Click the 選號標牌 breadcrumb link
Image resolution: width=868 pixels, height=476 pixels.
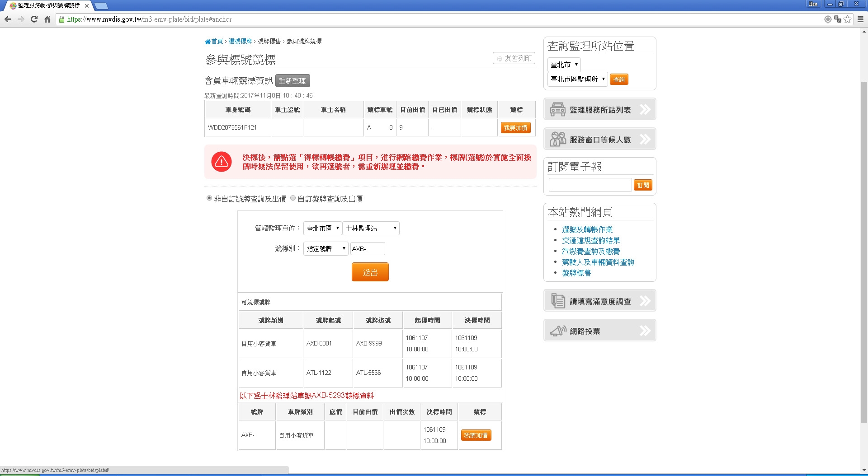[x=240, y=41]
